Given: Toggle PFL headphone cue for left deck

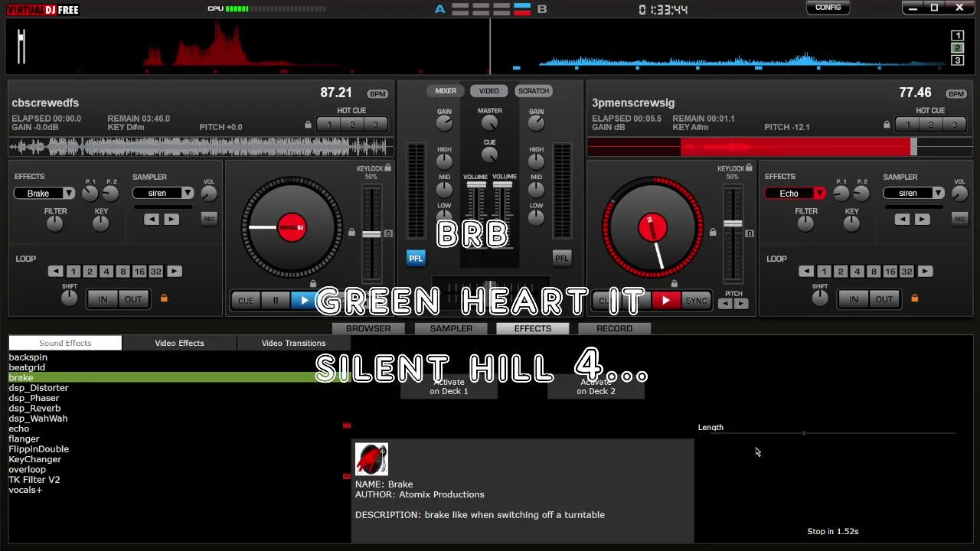Looking at the screenshot, I should pos(416,258).
